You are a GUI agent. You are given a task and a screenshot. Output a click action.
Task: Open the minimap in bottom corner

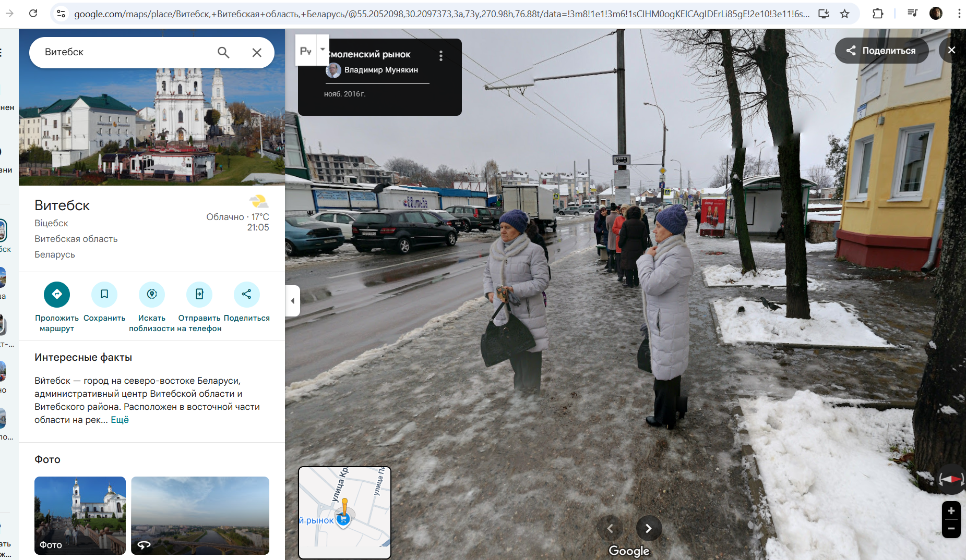[x=344, y=513]
